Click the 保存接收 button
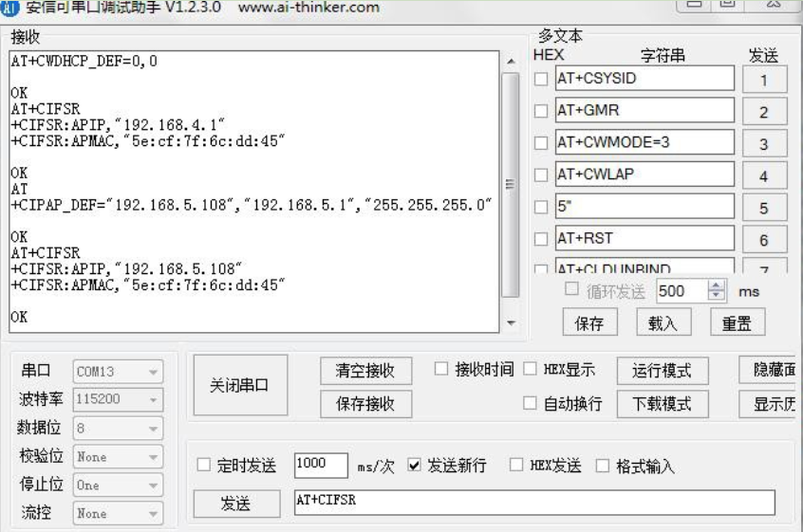The width and height of the screenshot is (803, 532). coord(365,404)
